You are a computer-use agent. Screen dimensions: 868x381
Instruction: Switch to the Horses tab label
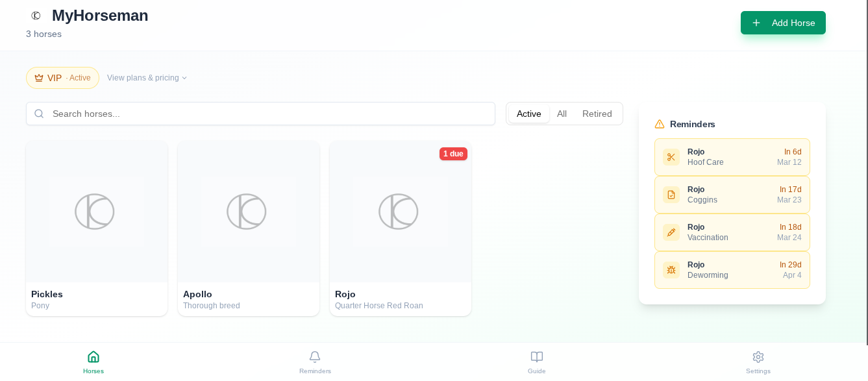coord(93,371)
